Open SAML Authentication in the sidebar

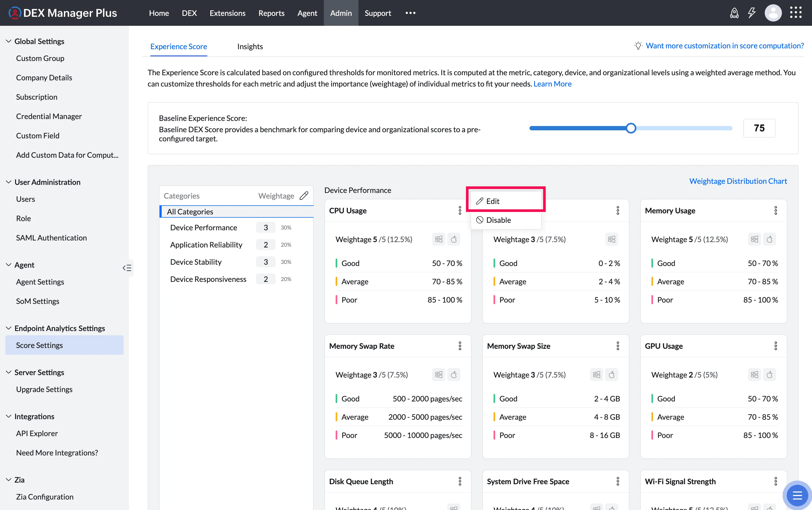51,238
